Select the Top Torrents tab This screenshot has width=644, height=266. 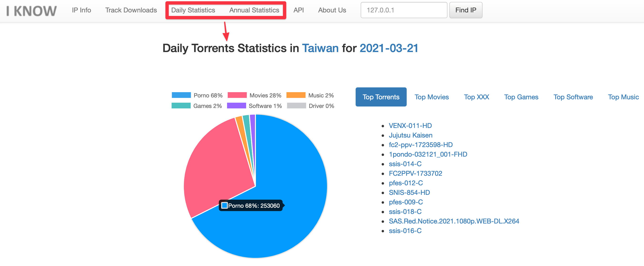381,97
